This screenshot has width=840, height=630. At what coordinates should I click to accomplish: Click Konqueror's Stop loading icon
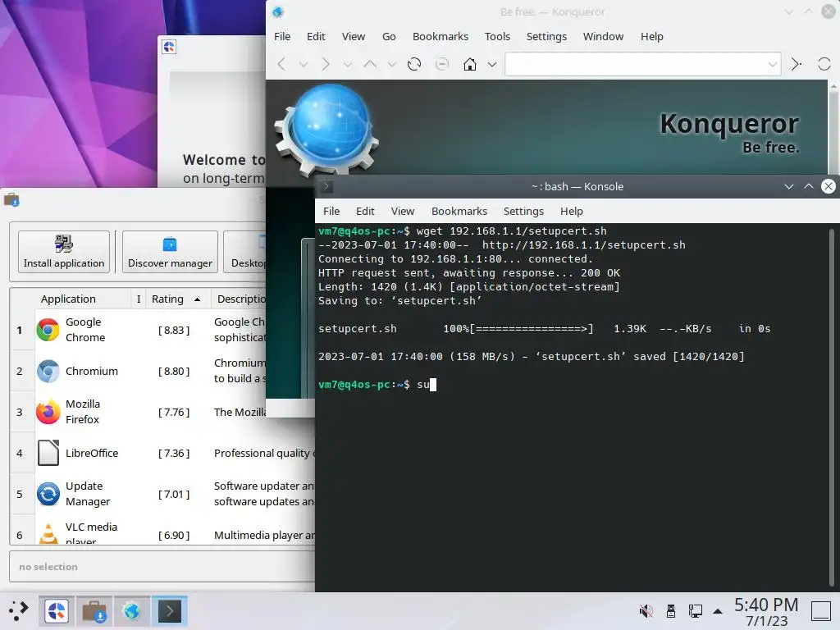point(442,64)
